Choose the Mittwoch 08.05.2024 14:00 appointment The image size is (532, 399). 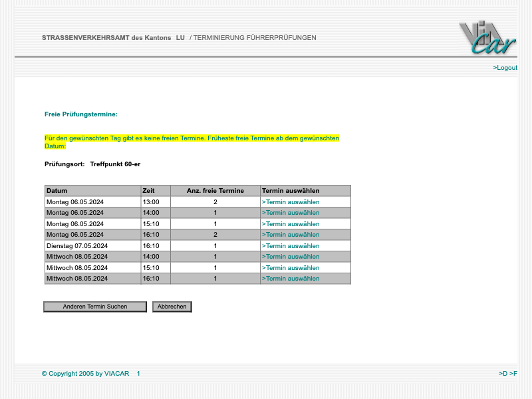pos(291,257)
